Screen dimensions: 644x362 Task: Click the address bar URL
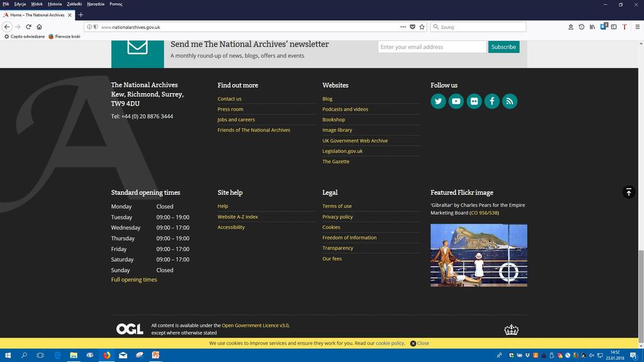point(131,27)
